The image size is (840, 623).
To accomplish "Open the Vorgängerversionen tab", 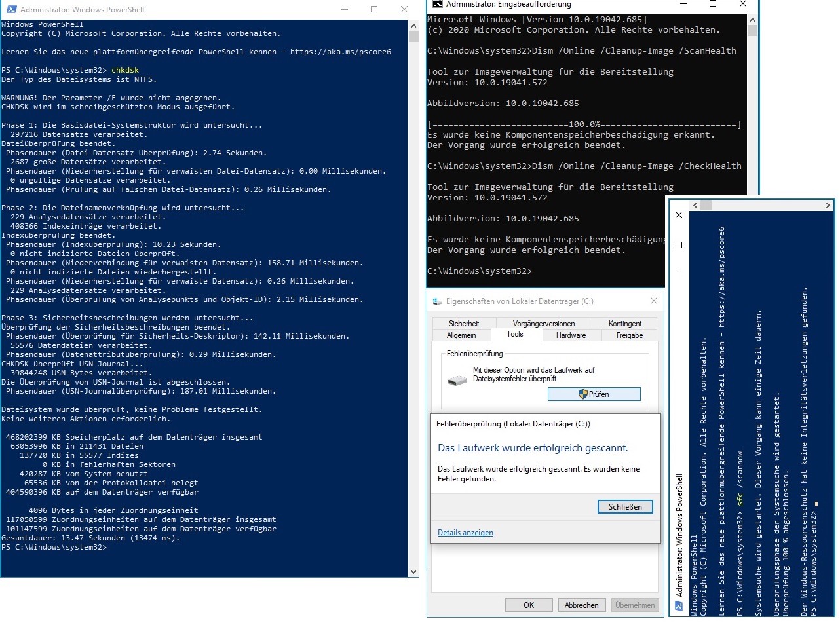I will point(544,324).
